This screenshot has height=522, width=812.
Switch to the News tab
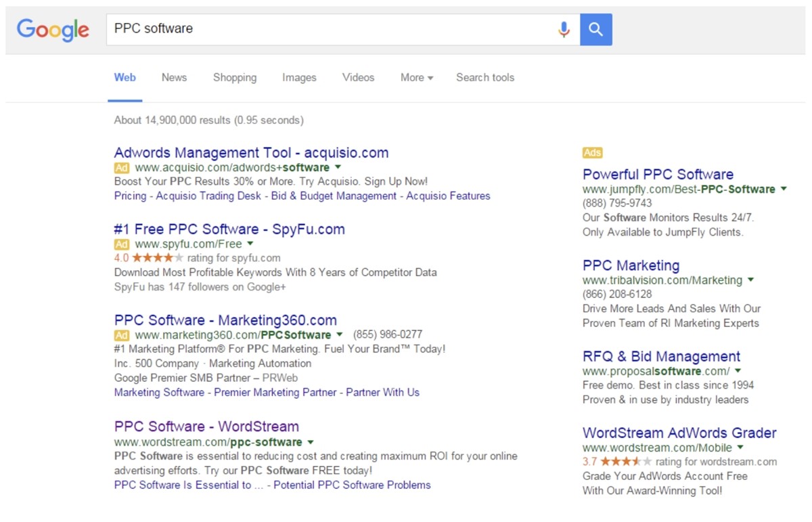174,78
